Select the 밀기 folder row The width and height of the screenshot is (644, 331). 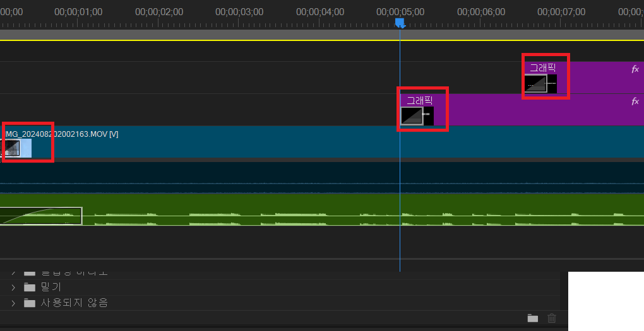coord(279,287)
